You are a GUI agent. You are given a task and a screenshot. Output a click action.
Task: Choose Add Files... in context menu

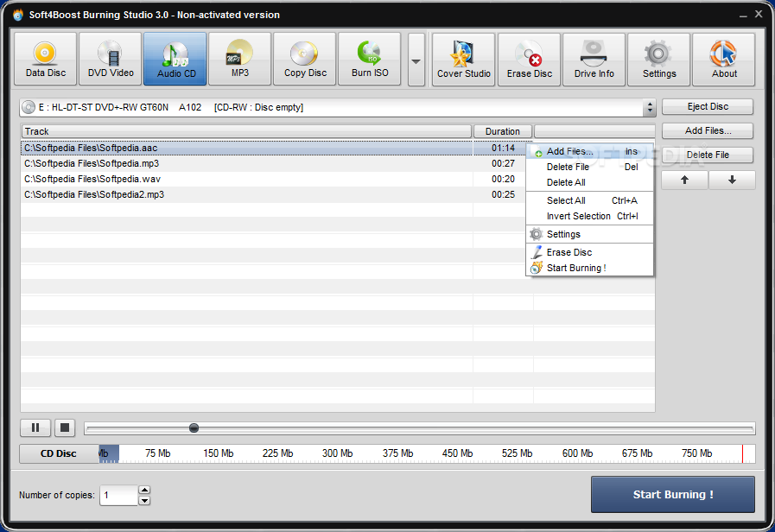tap(589, 152)
